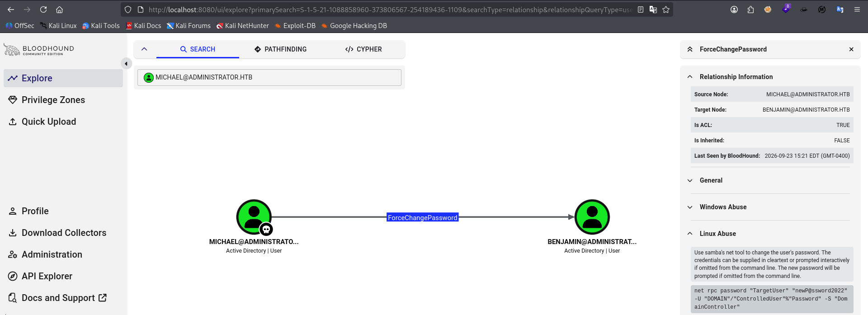Open API Explorer

pyautogui.click(x=63, y=276)
